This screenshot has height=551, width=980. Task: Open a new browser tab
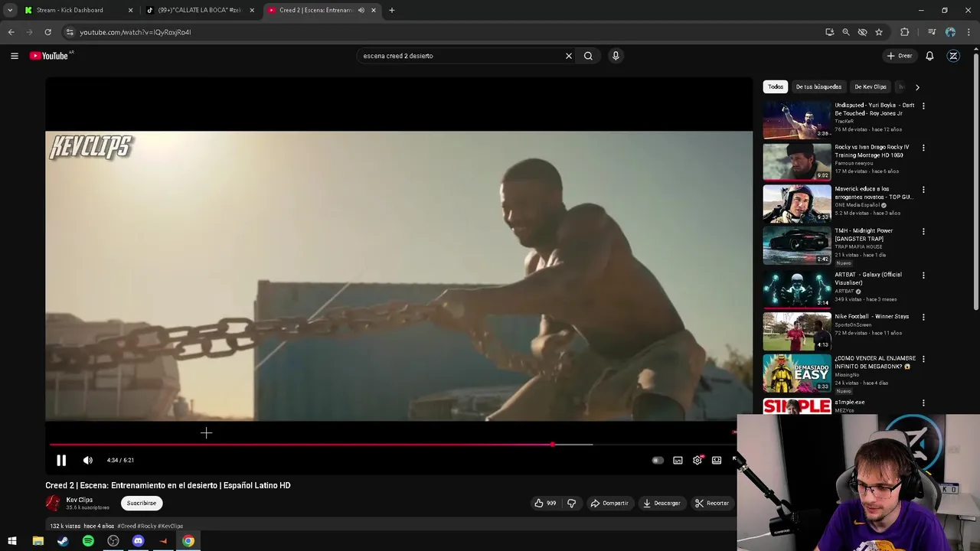[392, 10]
